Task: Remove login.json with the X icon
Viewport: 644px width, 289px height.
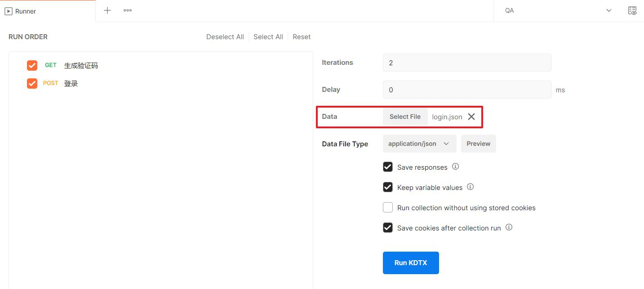Action: click(471, 117)
